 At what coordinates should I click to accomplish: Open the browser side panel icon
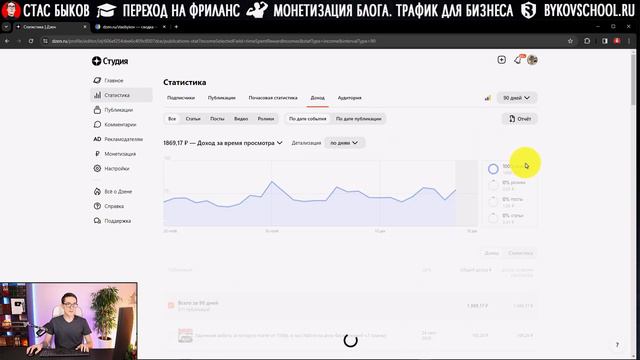(604, 41)
